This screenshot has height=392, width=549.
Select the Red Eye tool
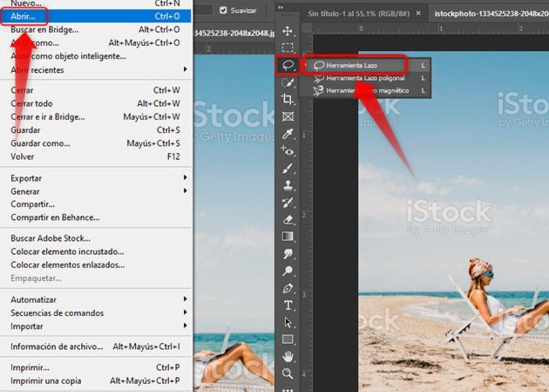point(287,151)
